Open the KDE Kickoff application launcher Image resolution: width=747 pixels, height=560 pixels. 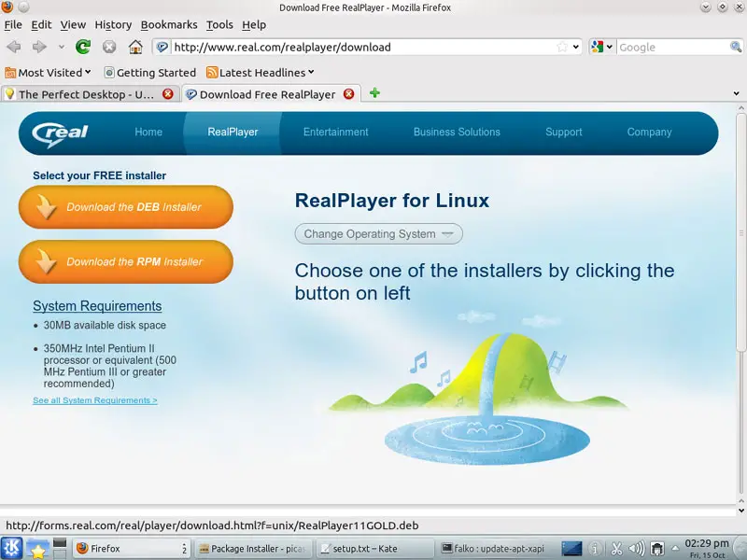(11, 548)
